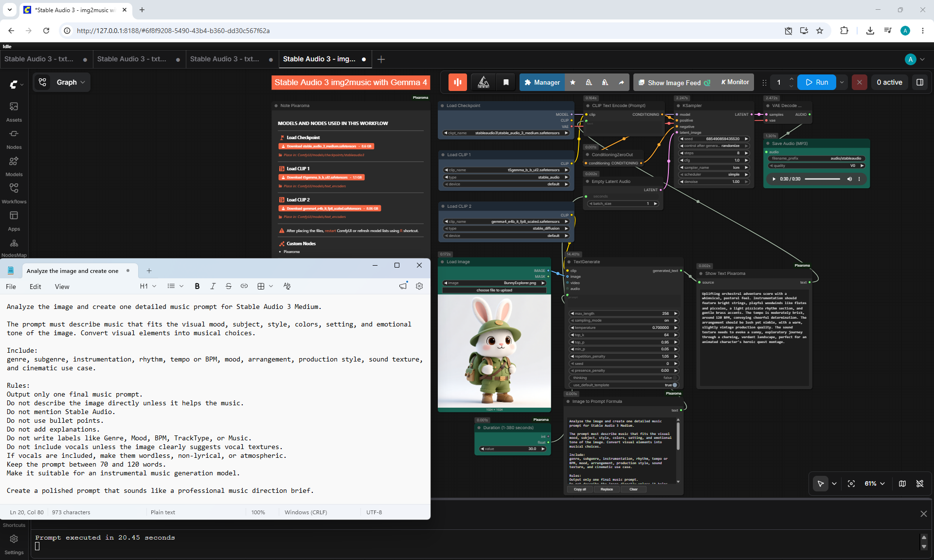934x560 pixels.
Task: Collapse the Load Image node via its dot
Action: pyautogui.click(x=442, y=262)
